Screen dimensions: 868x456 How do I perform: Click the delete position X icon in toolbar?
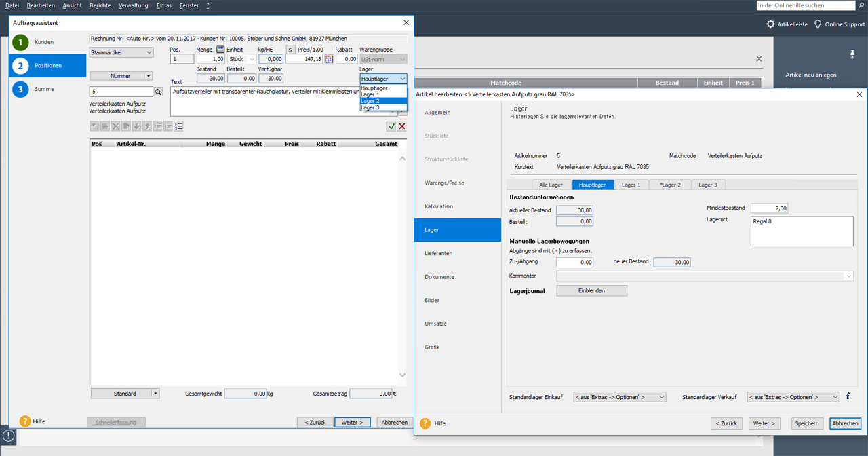tap(115, 126)
